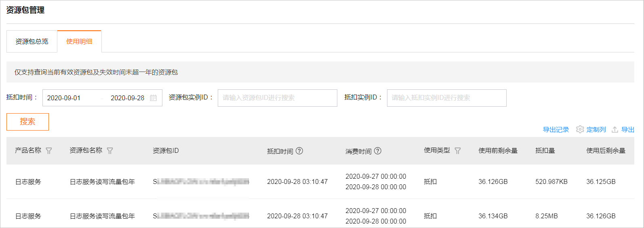Click the 搜索 button
Viewport: 644px width, 228px height.
tap(27, 122)
